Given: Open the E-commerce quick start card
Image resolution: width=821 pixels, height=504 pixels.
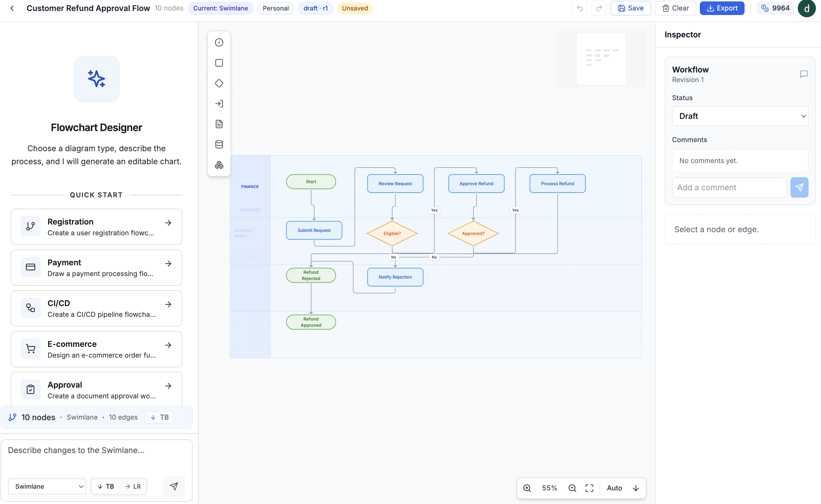Looking at the screenshot, I should (x=97, y=349).
